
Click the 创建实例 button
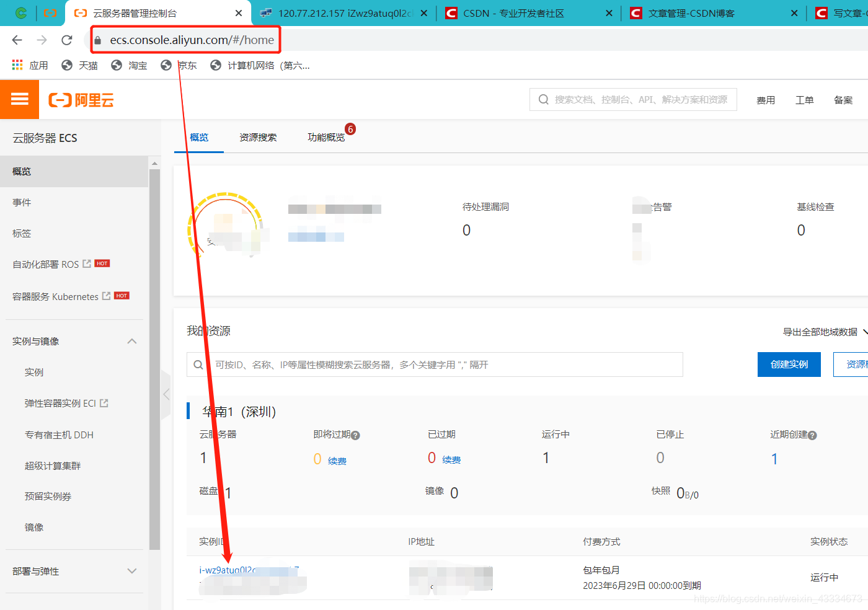tap(789, 365)
